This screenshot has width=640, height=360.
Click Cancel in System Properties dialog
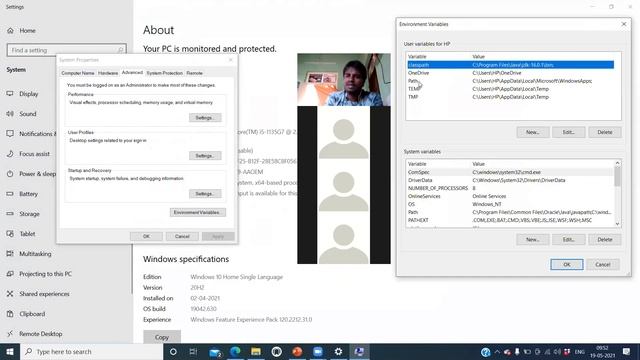182,236
